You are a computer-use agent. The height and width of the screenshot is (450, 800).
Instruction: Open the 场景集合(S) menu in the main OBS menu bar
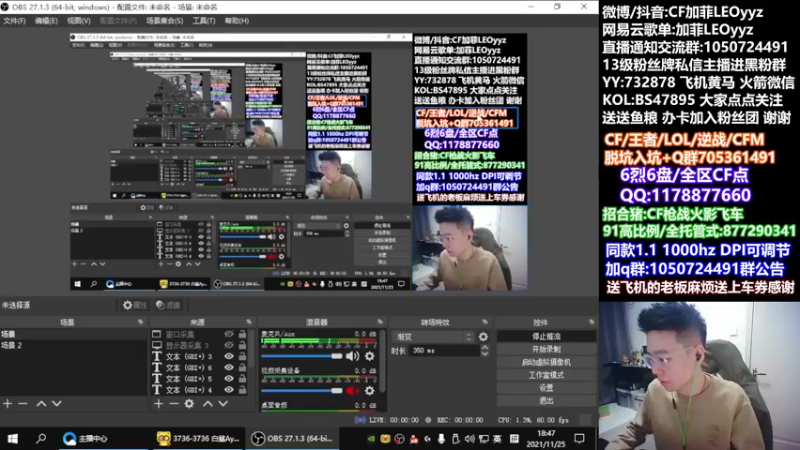pos(164,21)
